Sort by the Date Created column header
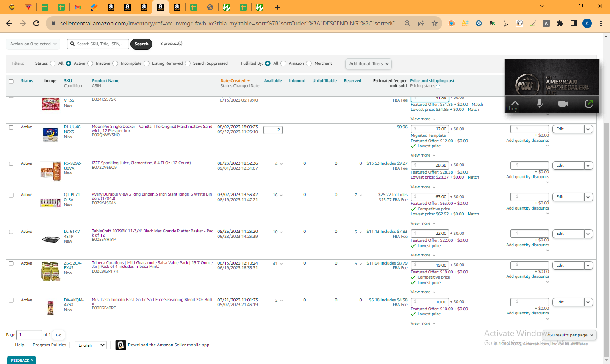The image size is (610, 364). coord(235,81)
